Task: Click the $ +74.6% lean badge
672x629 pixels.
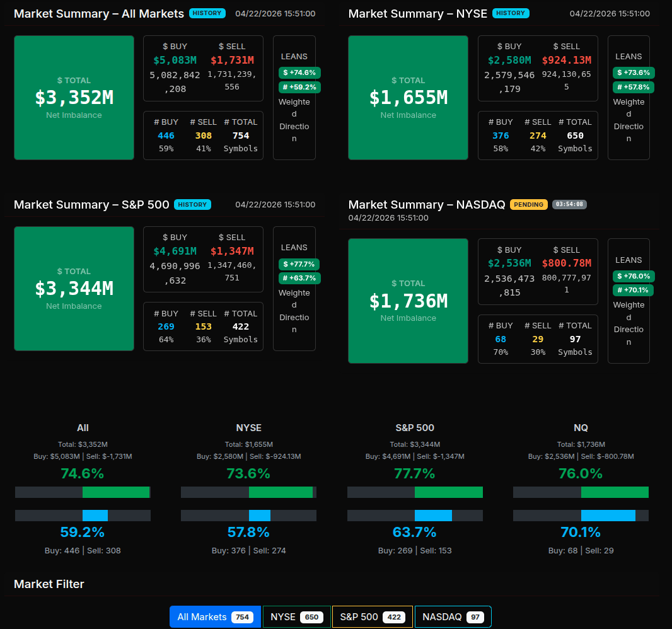Action: click(299, 72)
